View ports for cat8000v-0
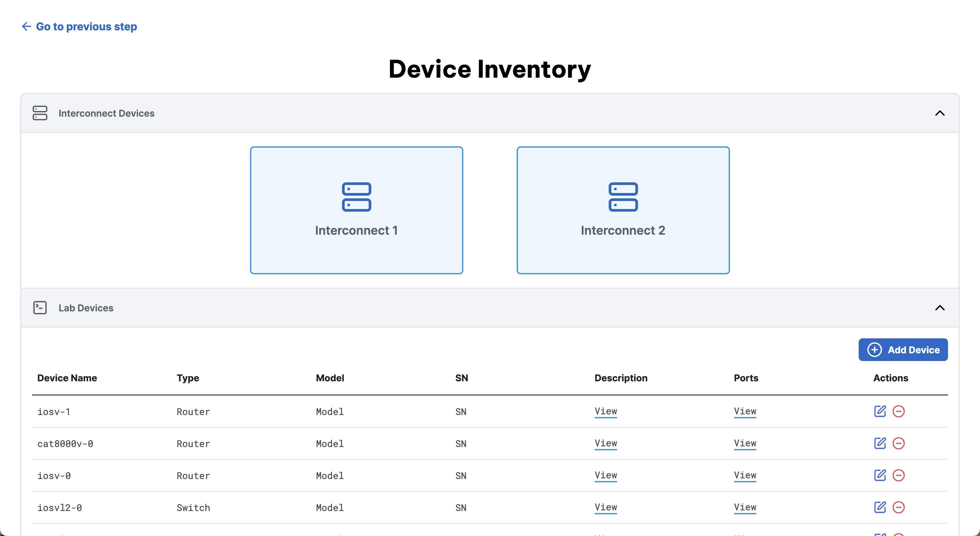 point(745,443)
